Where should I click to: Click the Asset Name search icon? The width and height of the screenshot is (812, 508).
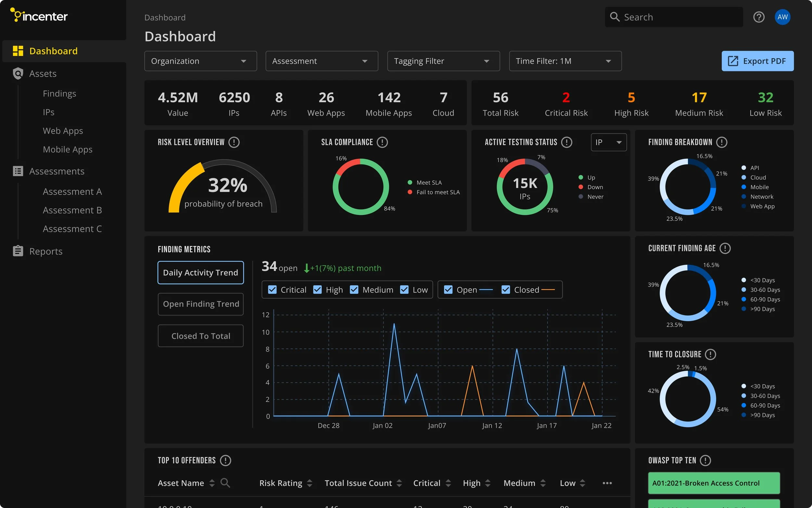click(x=225, y=483)
